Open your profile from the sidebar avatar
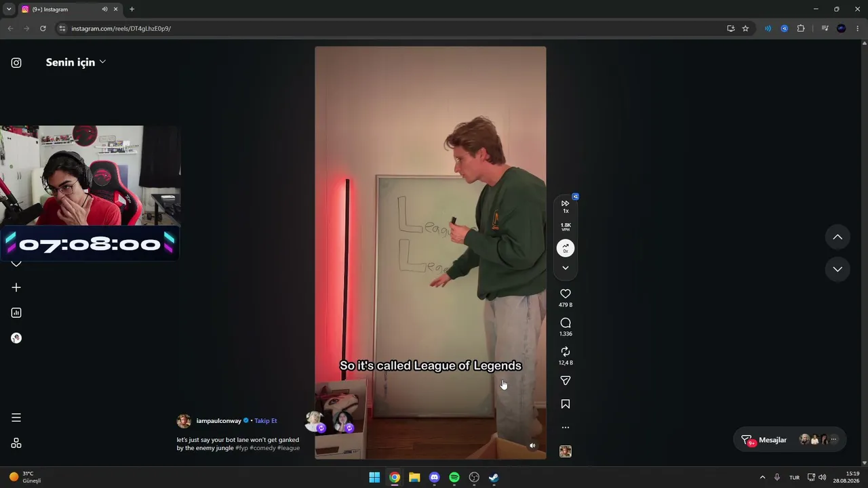 [x=16, y=338]
